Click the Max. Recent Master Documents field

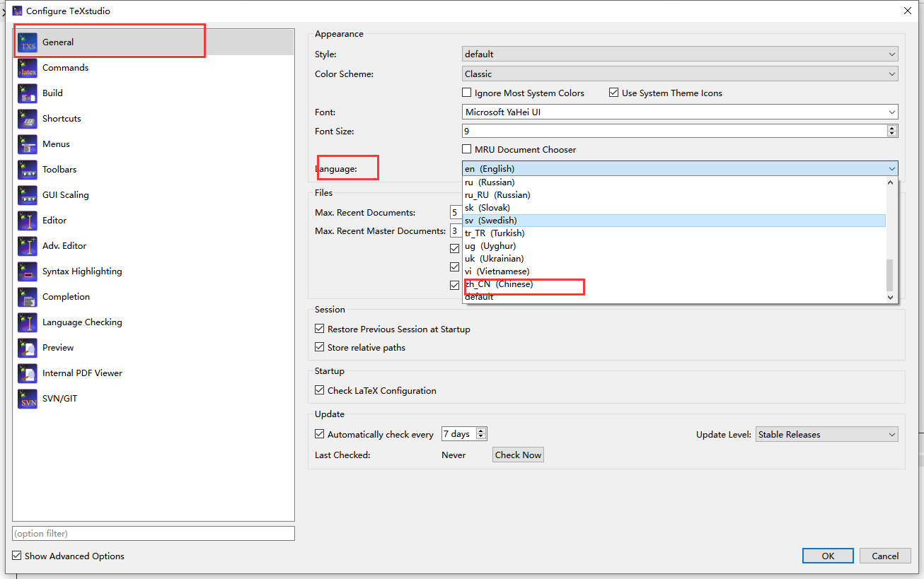[x=456, y=230]
